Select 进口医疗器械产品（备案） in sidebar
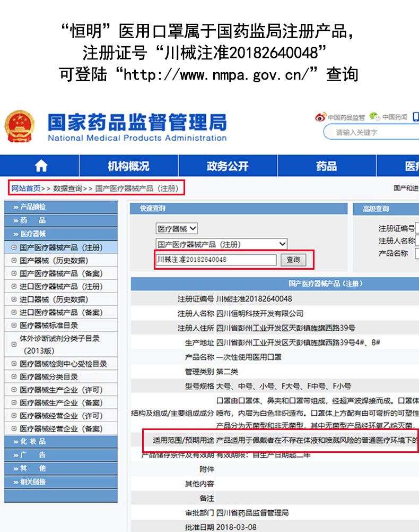This screenshot has width=419, height=532. click(x=61, y=313)
